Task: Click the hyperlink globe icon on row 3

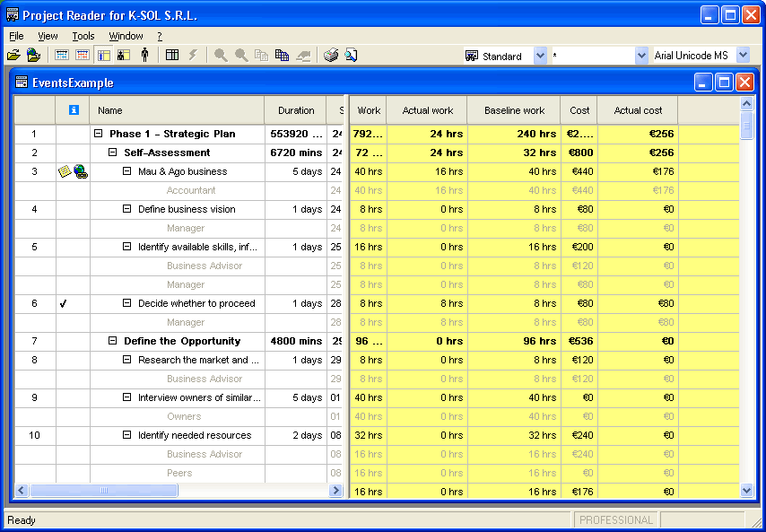Action: point(81,171)
